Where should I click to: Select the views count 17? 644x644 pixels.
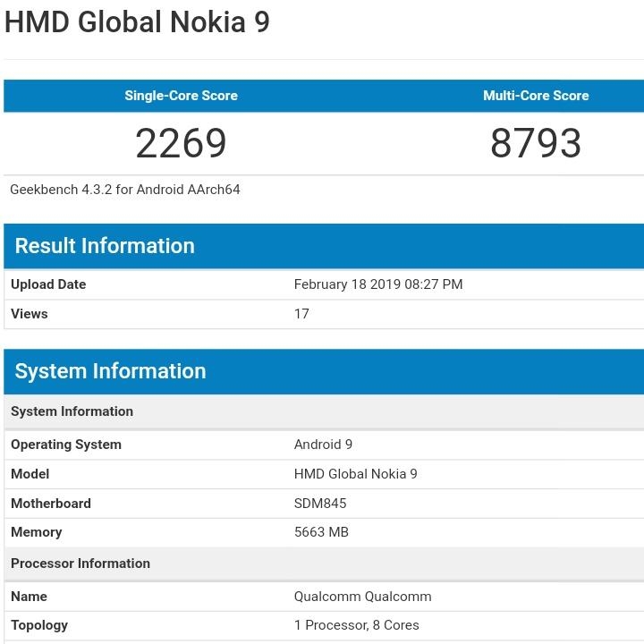[x=301, y=314]
